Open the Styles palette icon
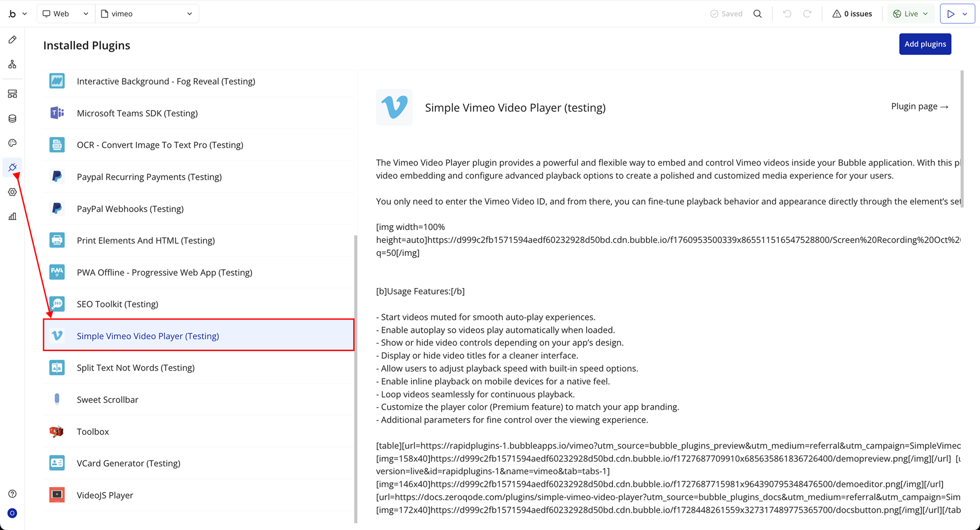 click(x=12, y=143)
